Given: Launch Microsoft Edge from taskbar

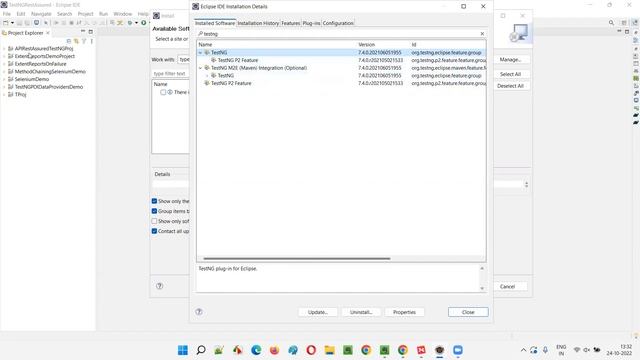Looking at the screenshot, I should [x=256, y=350].
